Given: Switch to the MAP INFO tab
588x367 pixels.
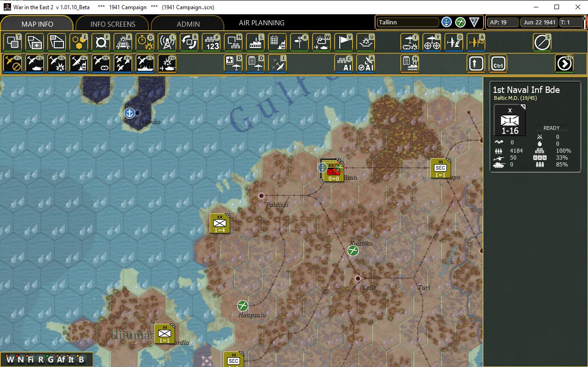Looking at the screenshot, I should click(37, 23).
